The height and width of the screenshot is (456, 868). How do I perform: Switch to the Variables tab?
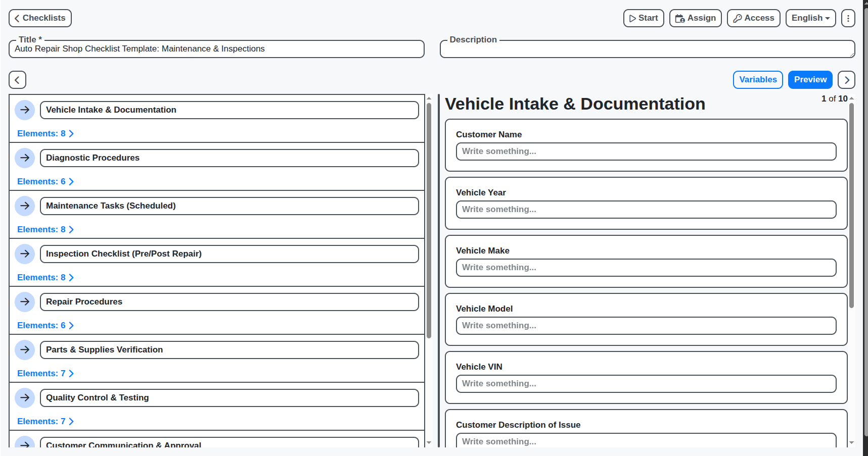coord(758,80)
